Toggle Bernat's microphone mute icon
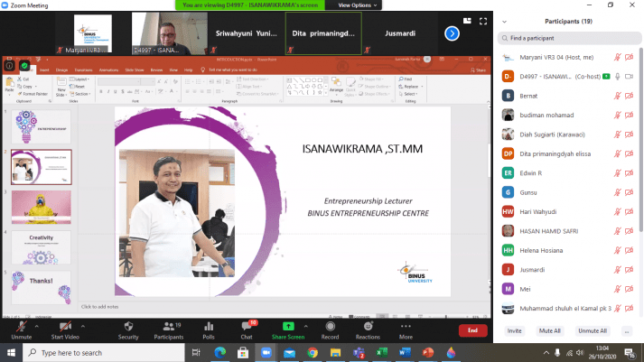 [617, 96]
